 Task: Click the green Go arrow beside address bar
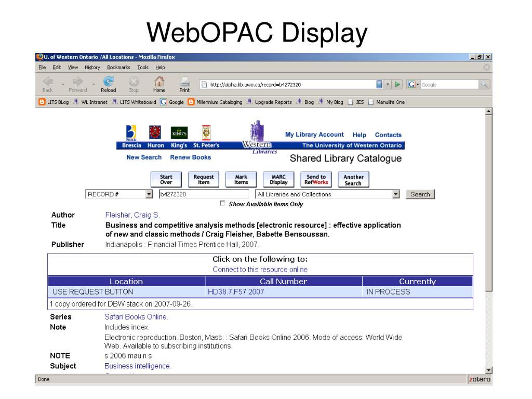pyautogui.click(x=397, y=84)
